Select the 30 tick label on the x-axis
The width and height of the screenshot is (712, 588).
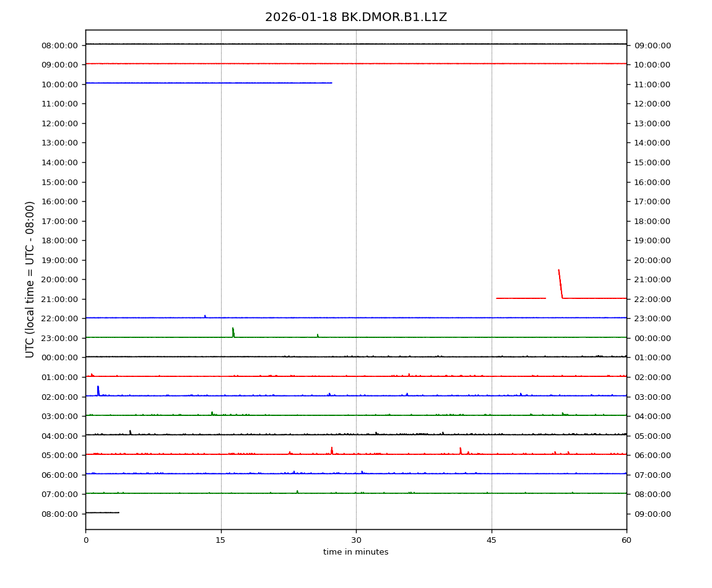(x=356, y=540)
